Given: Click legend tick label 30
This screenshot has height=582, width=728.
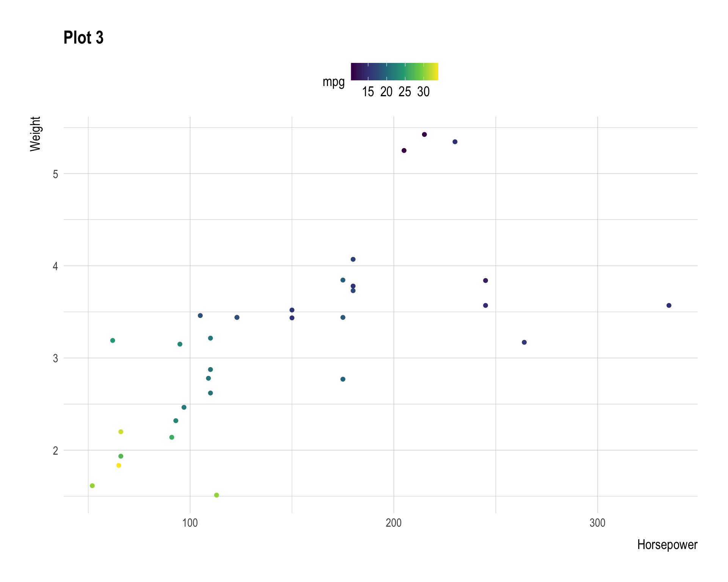Looking at the screenshot, I should (x=423, y=92).
